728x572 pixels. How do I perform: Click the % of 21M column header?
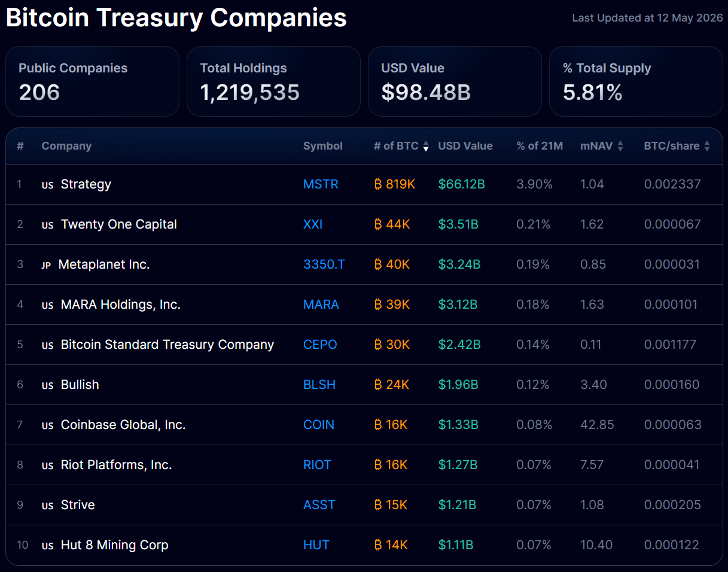[540, 146]
